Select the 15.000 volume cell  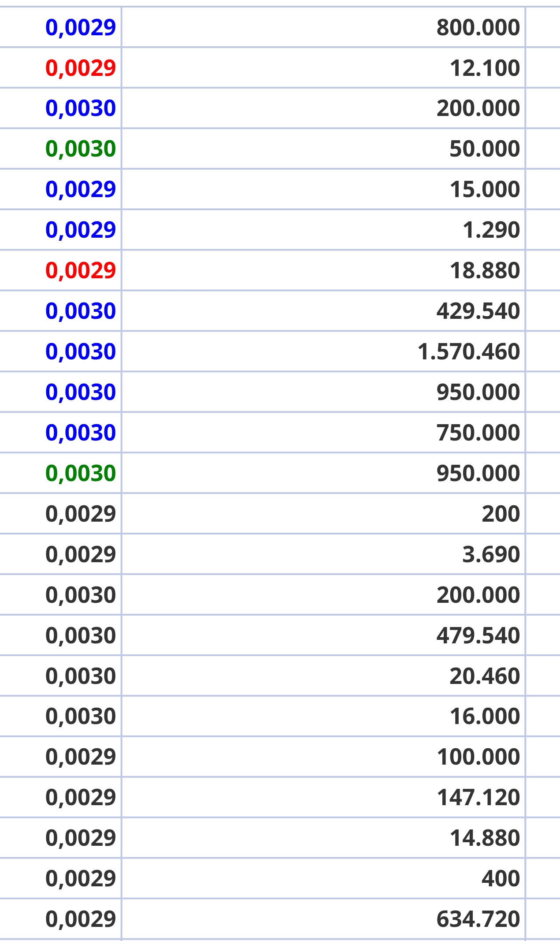(x=323, y=189)
